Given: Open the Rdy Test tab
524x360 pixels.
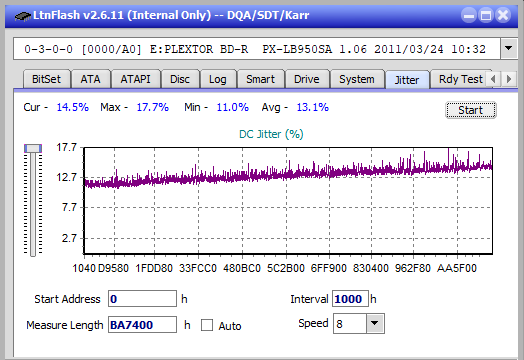Looking at the screenshot, I should (x=461, y=79).
